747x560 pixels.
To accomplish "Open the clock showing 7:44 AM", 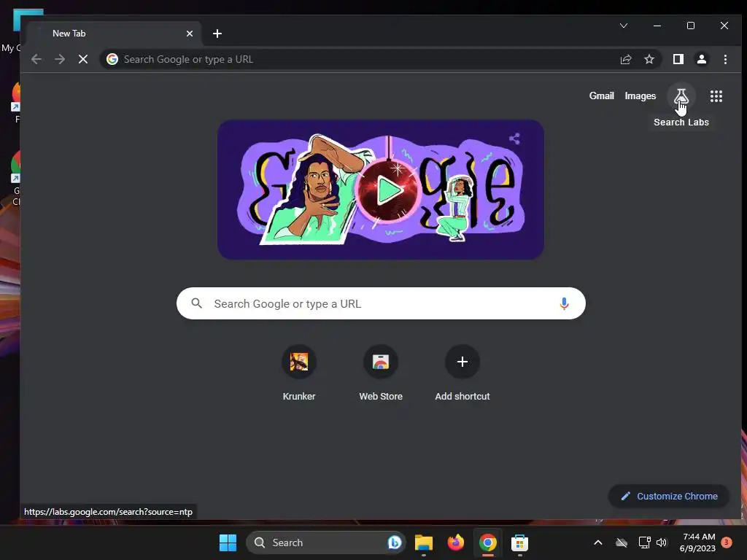I will (698, 542).
